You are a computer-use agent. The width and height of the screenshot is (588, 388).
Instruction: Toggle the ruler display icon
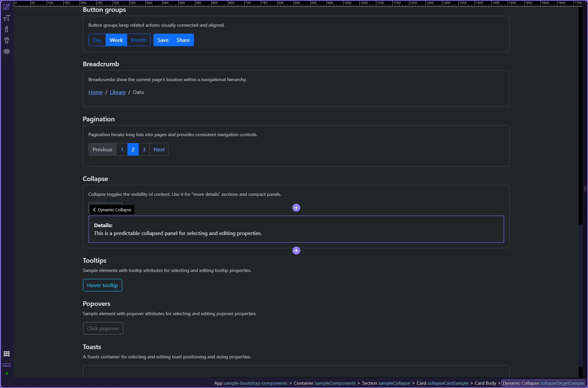7,365
